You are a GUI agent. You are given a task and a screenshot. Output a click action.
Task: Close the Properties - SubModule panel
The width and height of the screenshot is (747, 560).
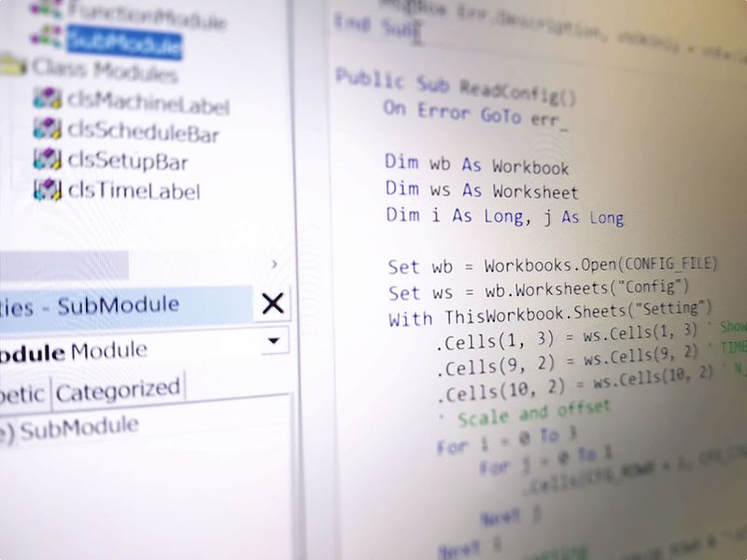pyautogui.click(x=273, y=303)
